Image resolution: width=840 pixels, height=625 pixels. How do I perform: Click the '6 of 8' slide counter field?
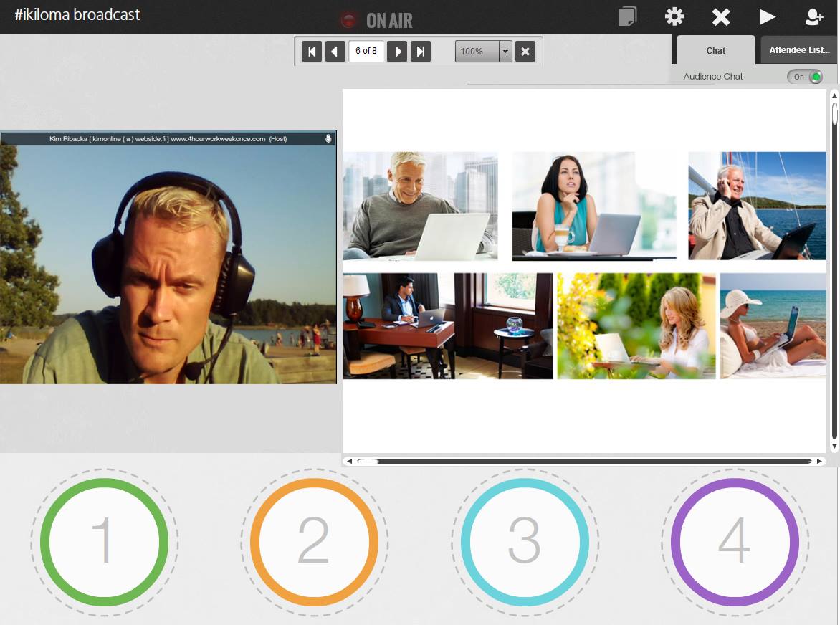point(366,51)
